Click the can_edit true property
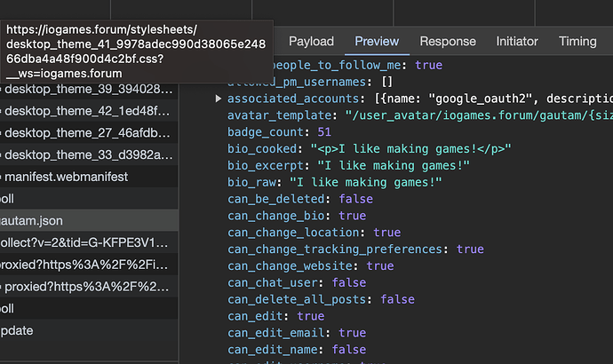Viewport: 613px width, 364px height. (276, 316)
